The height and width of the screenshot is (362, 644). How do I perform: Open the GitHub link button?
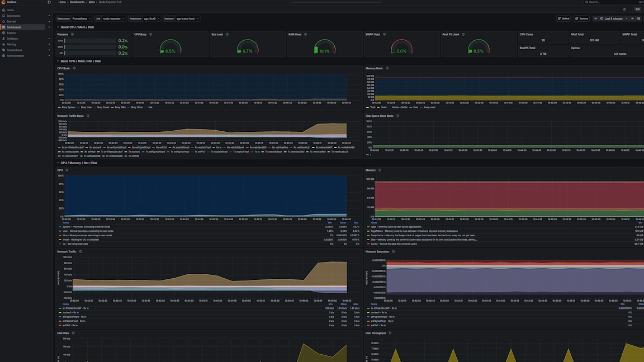[x=563, y=18]
